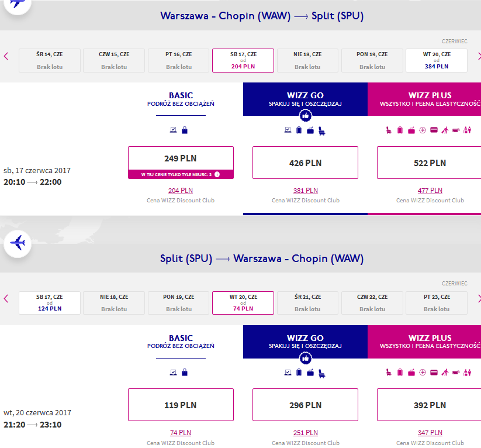Click outbound WIZZ PLUS luggage icon
Screen dimensions: 481x448
coord(400,130)
